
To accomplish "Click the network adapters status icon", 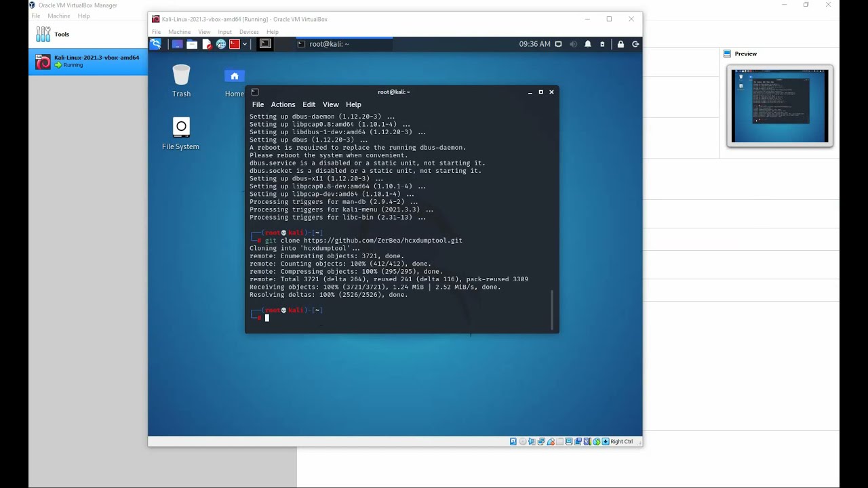I will [541, 441].
